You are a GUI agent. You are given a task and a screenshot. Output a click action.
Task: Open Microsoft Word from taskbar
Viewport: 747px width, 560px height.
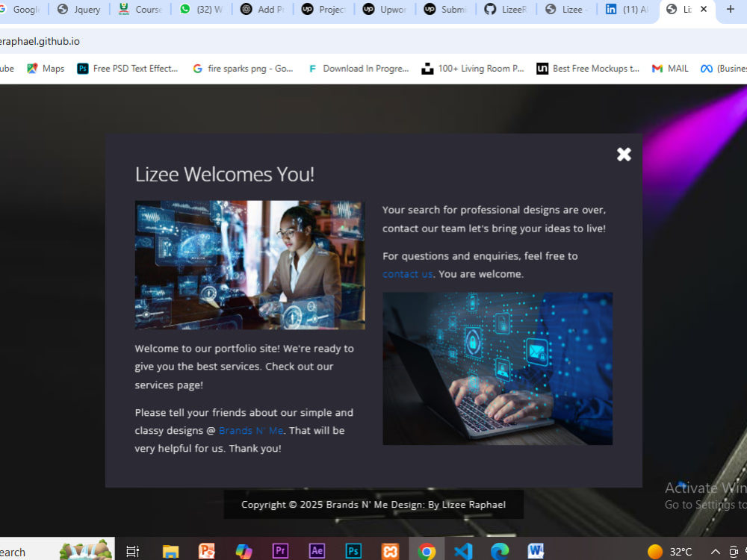(536, 552)
